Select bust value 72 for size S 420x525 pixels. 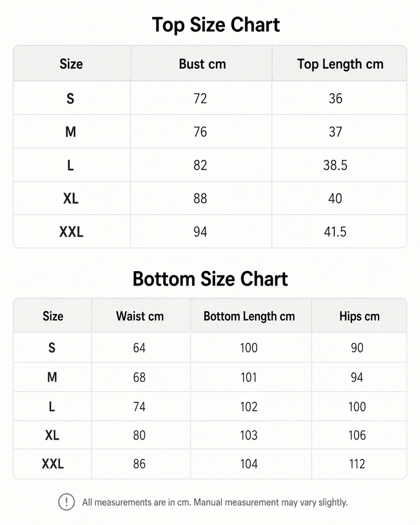point(200,98)
